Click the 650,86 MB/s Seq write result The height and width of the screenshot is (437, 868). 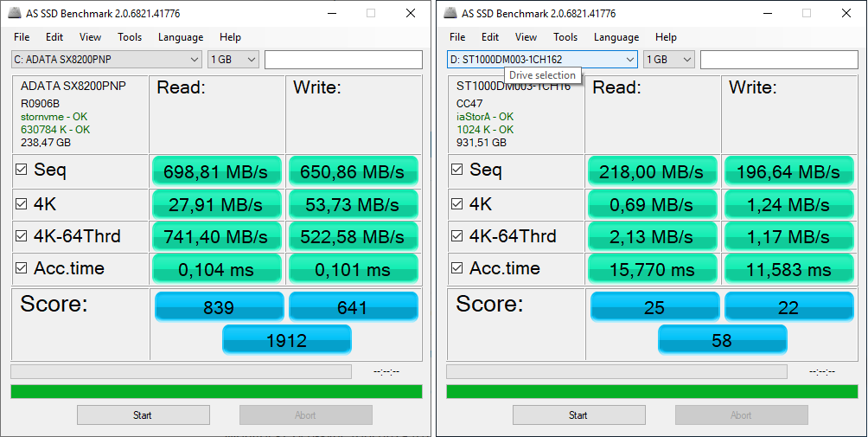click(x=353, y=171)
